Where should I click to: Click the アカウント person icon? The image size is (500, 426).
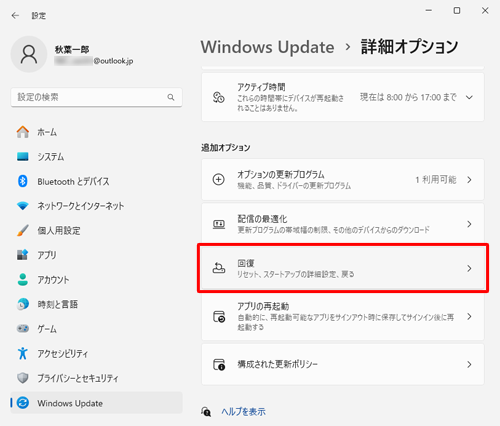point(23,279)
